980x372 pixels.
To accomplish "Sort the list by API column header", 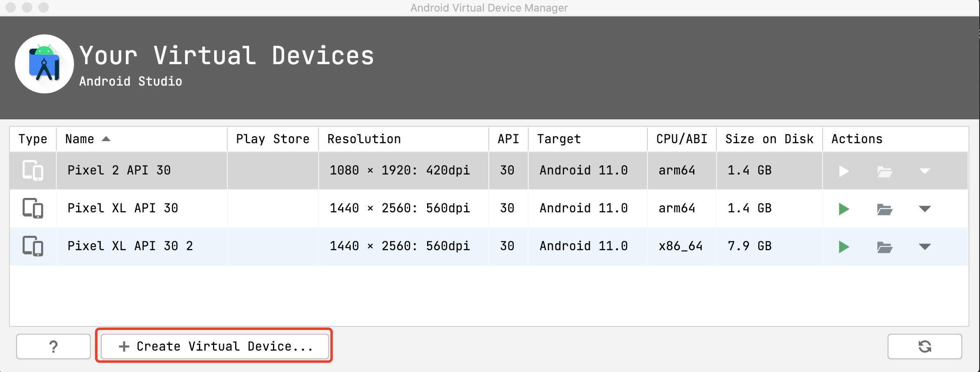I will (508, 139).
